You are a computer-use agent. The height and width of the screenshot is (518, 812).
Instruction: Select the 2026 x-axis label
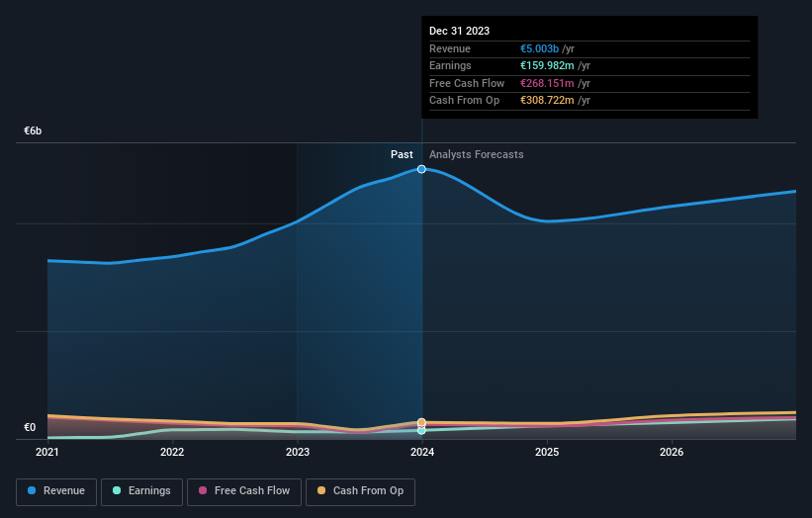pos(672,452)
